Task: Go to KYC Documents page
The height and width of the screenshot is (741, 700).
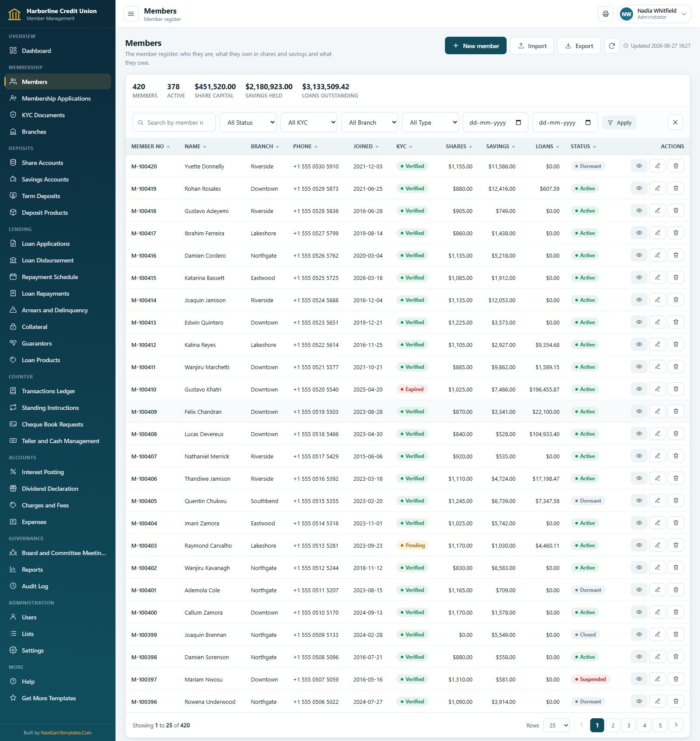Action: (x=58, y=115)
